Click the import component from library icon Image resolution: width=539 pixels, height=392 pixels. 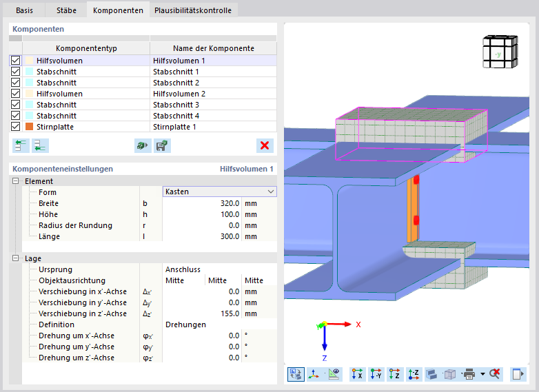click(143, 145)
